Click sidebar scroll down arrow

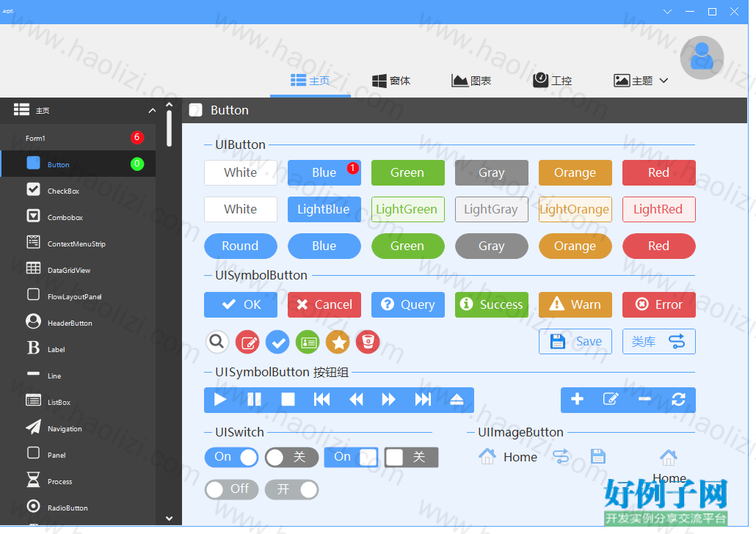coord(169,519)
